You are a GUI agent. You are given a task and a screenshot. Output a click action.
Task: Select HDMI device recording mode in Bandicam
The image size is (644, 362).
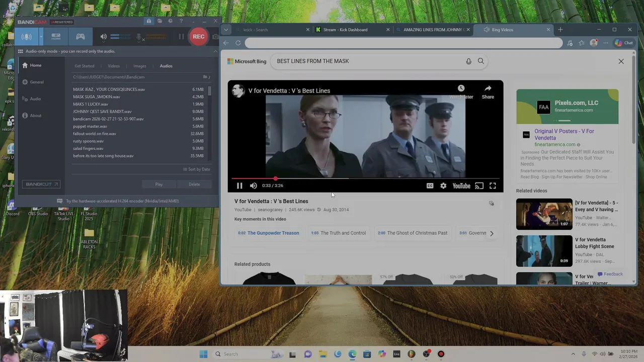tap(56, 37)
